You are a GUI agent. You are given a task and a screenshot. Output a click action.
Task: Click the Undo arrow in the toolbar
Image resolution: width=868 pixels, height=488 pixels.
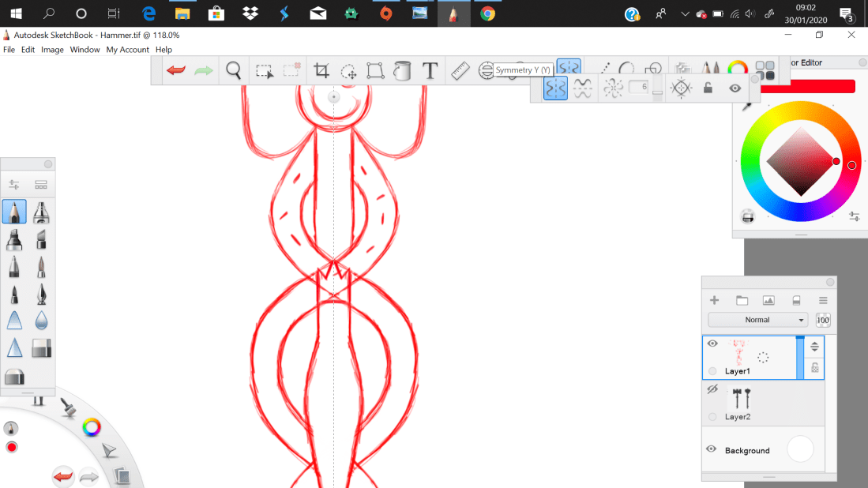(x=175, y=69)
